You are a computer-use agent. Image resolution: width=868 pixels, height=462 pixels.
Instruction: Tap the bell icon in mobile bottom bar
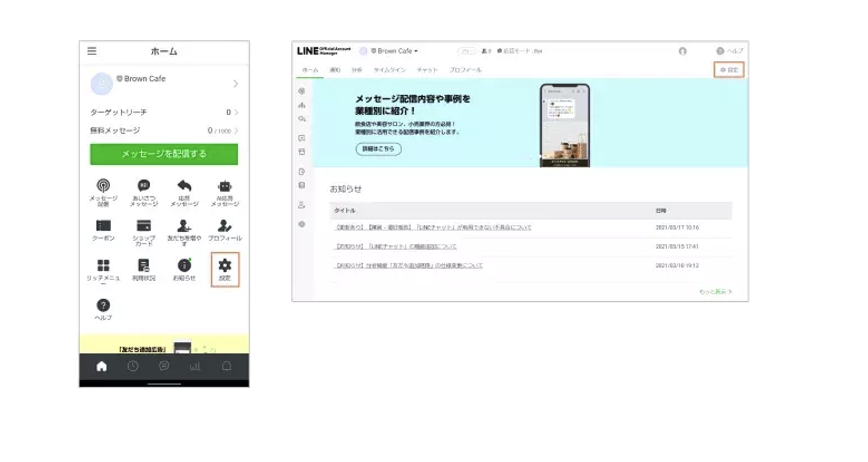click(227, 366)
